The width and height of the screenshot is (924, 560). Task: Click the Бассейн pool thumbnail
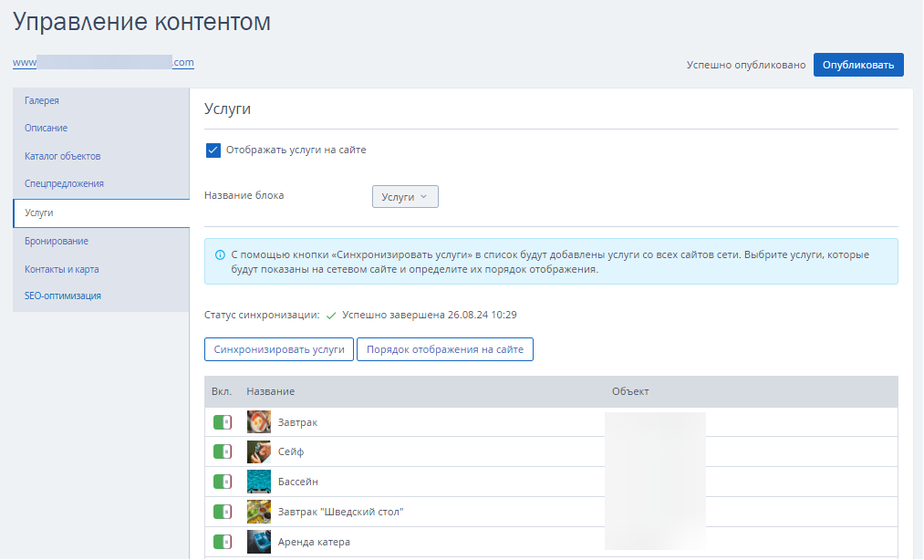pos(259,482)
